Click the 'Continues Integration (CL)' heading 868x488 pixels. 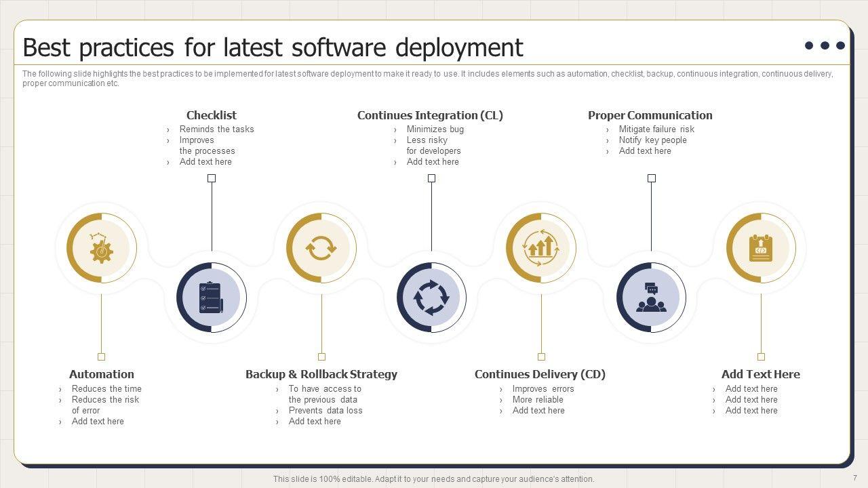(431, 115)
